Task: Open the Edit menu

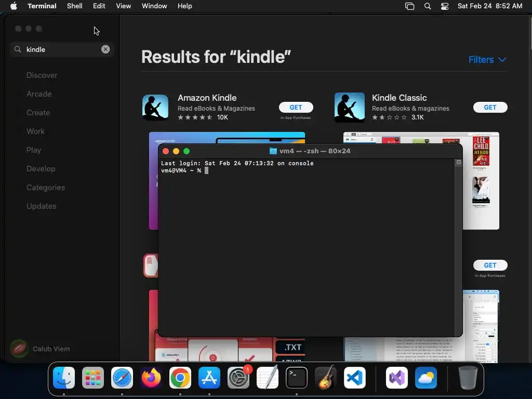Action: click(99, 6)
